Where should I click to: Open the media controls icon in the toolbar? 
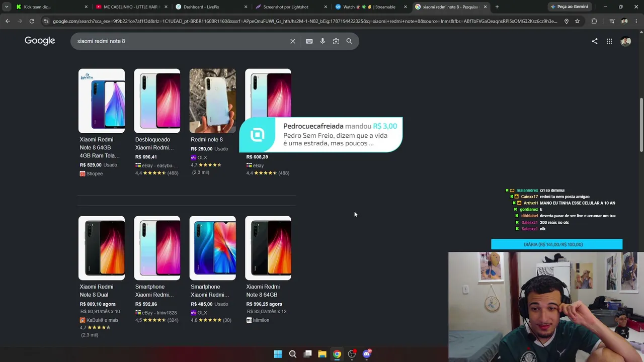point(612,21)
